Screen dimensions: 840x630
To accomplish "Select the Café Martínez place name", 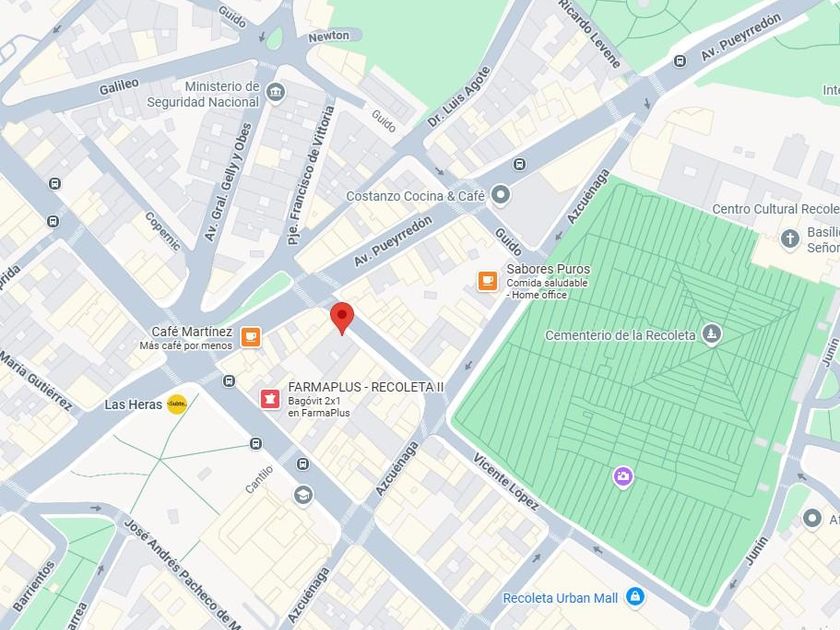I will point(192,332).
